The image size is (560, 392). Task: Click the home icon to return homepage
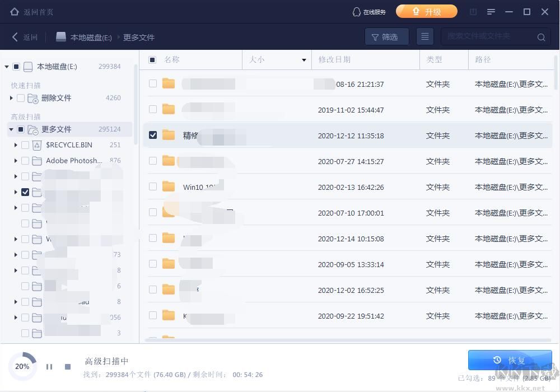tap(14, 11)
